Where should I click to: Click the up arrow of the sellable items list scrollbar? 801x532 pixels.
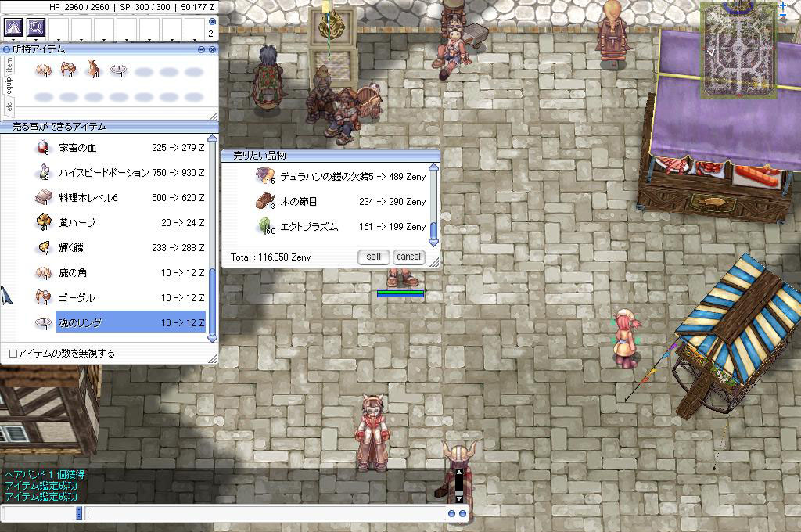(x=213, y=138)
